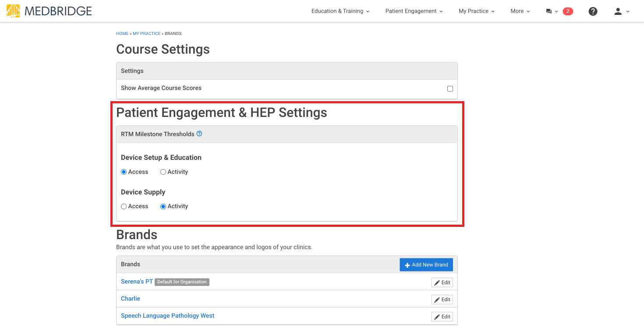Click Add New Brand button
The width and height of the screenshot is (644, 328).
click(426, 265)
